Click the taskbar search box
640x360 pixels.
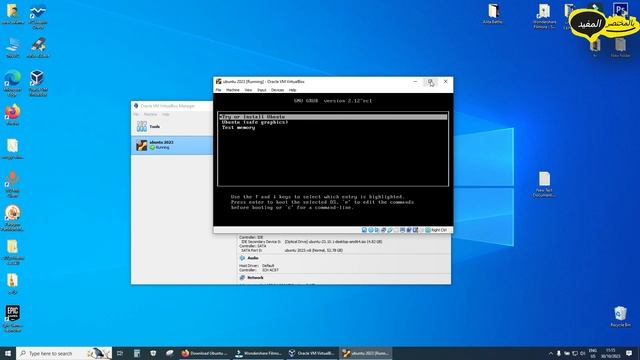click(x=64, y=353)
